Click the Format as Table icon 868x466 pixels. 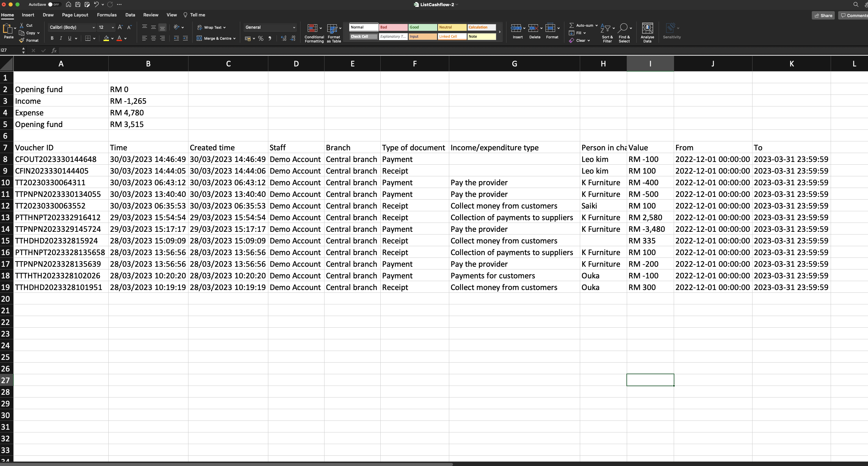(x=332, y=28)
